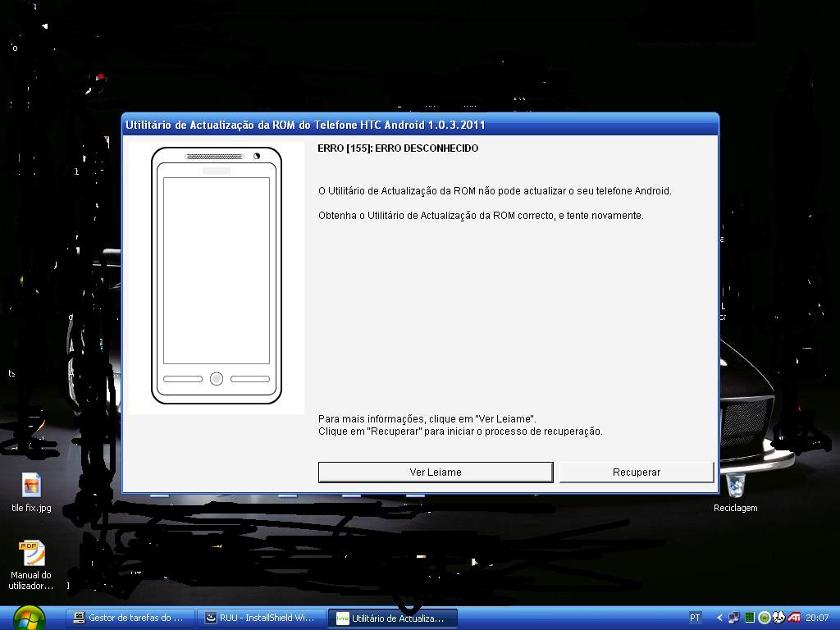Select the Utilitário de Actualiza taskbar button

[x=393, y=618]
